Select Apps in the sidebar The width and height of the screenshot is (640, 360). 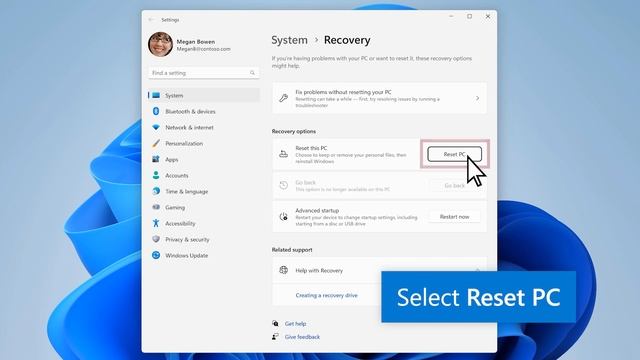[204, 160]
